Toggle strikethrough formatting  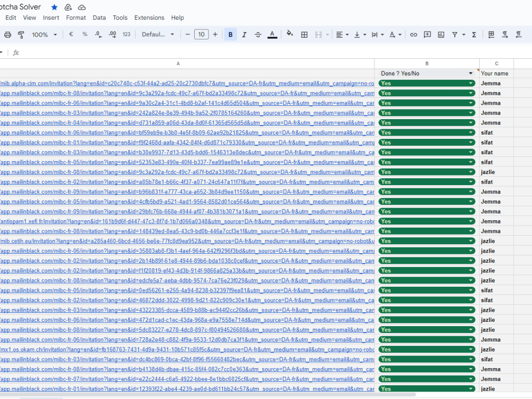tap(258, 35)
